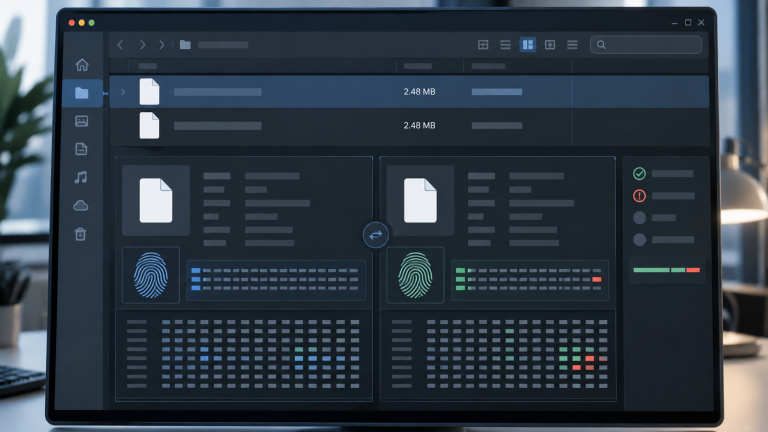Click 2.48 MB in the second row
768x432 pixels.
[x=419, y=125]
